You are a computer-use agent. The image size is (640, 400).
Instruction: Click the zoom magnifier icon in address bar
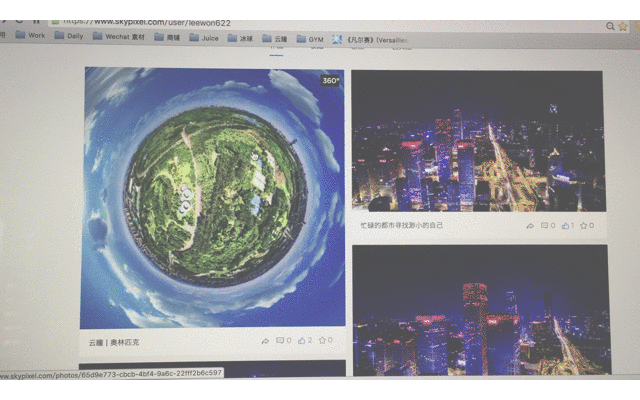(610, 26)
